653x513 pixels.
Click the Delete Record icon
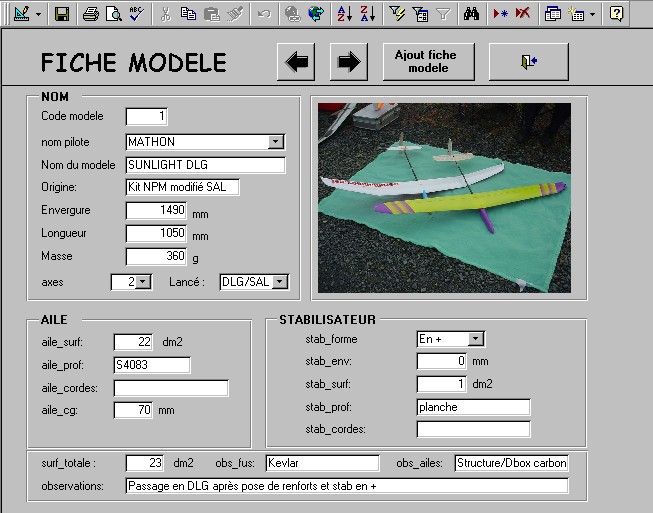pos(523,14)
